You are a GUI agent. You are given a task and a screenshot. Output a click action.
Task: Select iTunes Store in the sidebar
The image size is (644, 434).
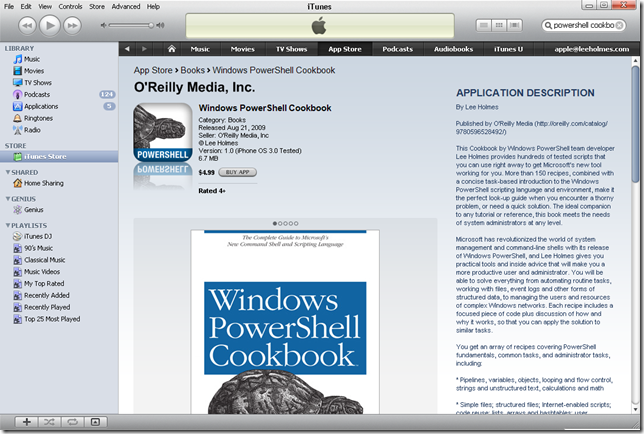[59, 156]
